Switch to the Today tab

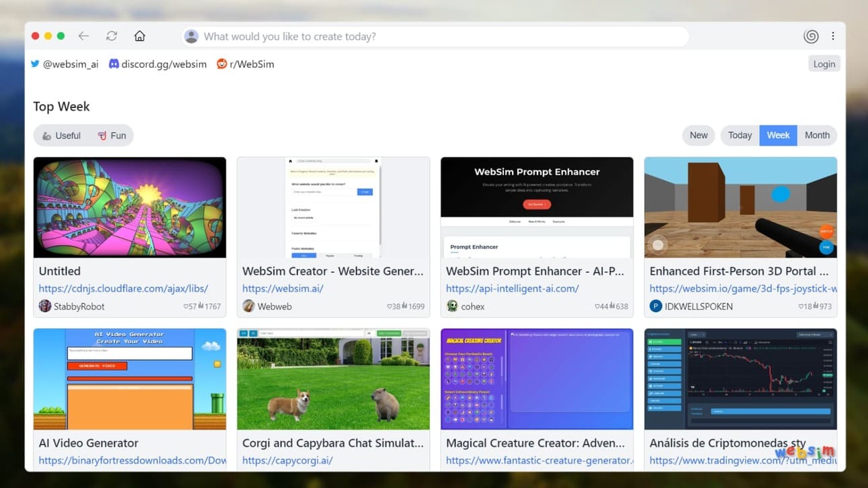(740, 135)
